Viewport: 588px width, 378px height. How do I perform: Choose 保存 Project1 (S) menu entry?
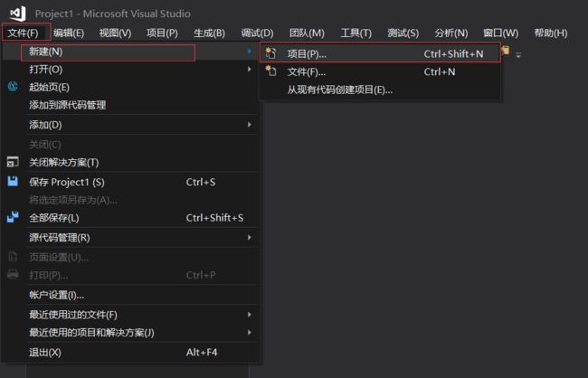click(x=130, y=182)
